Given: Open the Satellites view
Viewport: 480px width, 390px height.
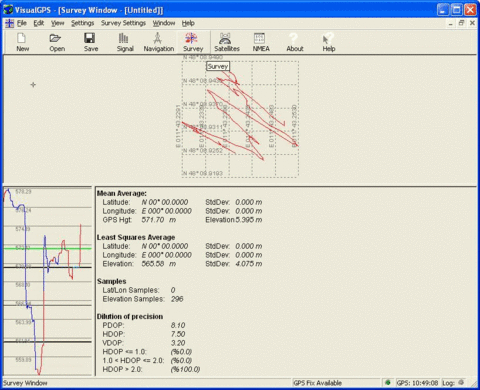Looking at the screenshot, I should point(227,42).
